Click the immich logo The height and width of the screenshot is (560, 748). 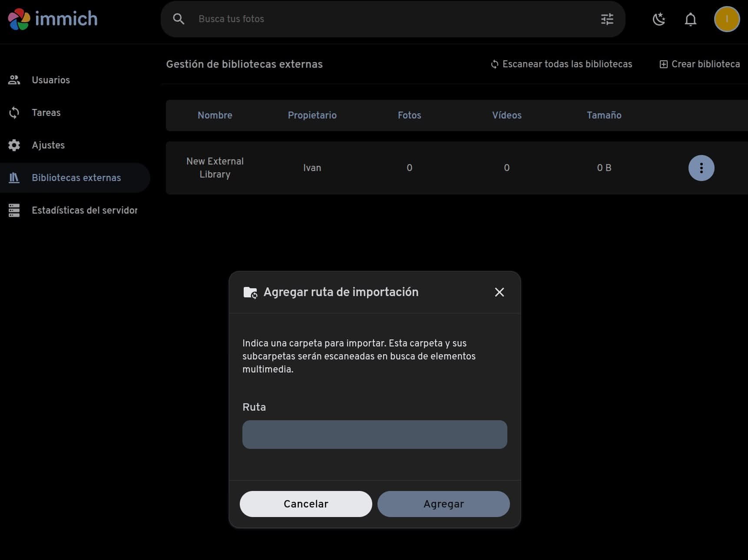click(x=53, y=19)
